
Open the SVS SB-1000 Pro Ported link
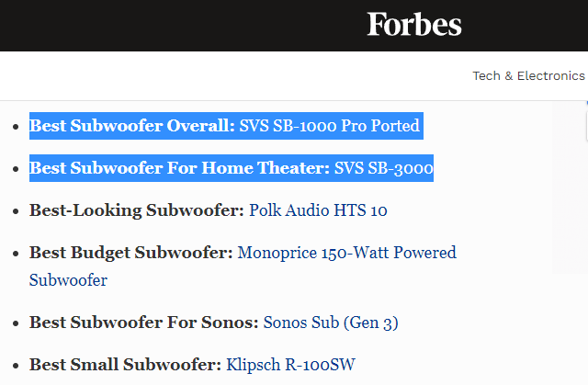click(330, 126)
